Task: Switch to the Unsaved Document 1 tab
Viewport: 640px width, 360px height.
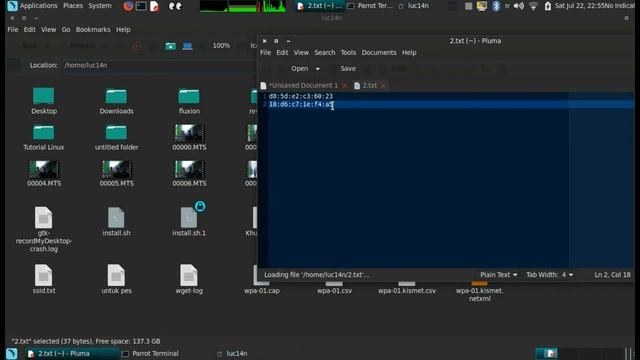Action: click(303, 85)
